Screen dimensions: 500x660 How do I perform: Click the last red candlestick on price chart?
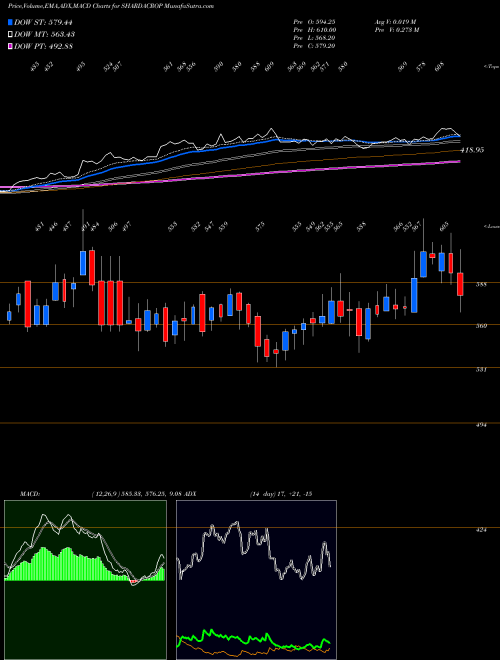tap(460, 284)
